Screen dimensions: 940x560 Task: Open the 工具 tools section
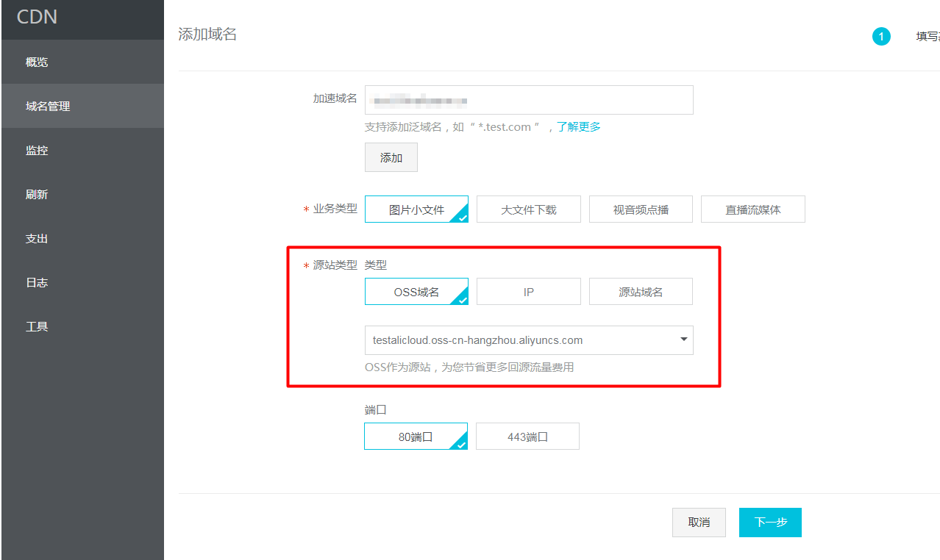coord(37,326)
